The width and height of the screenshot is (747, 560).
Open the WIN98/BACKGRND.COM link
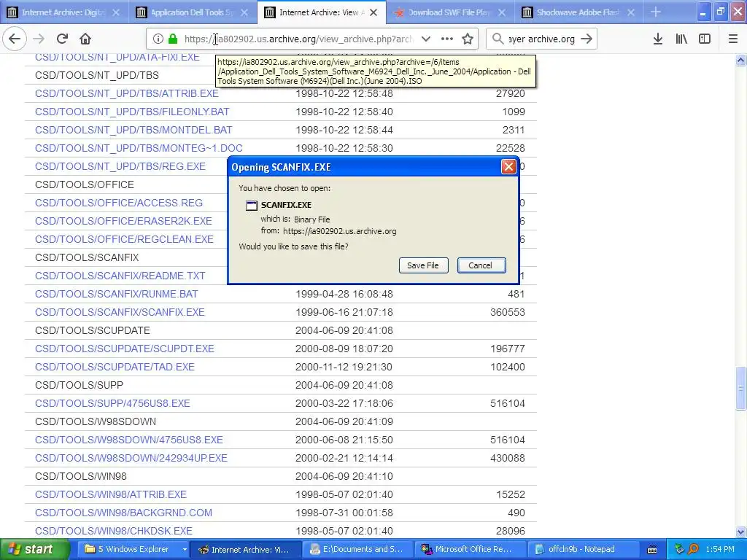(123, 513)
